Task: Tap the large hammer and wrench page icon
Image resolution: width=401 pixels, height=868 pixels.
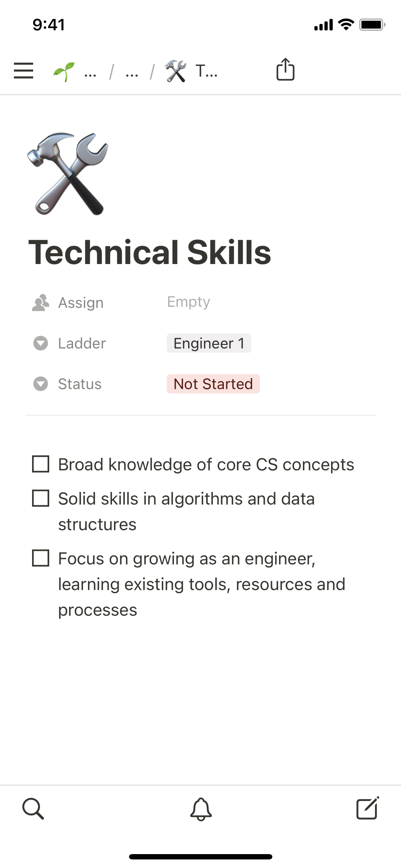Action: (68, 174)
